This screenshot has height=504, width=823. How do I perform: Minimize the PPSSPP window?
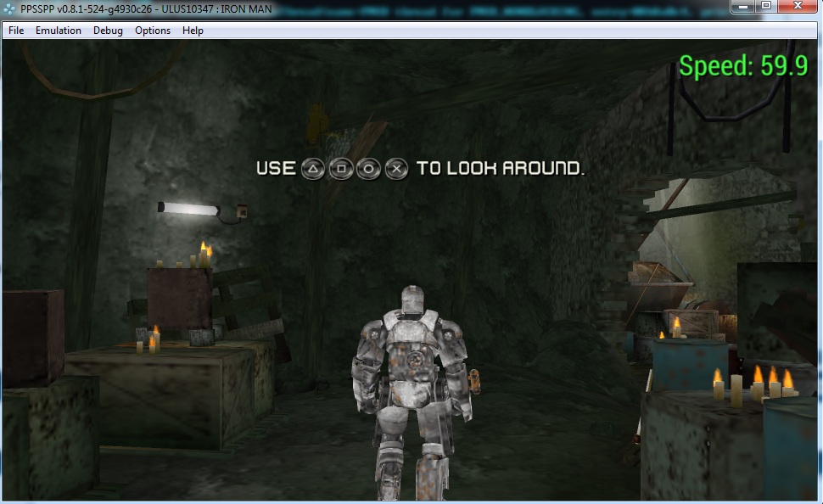742,7
